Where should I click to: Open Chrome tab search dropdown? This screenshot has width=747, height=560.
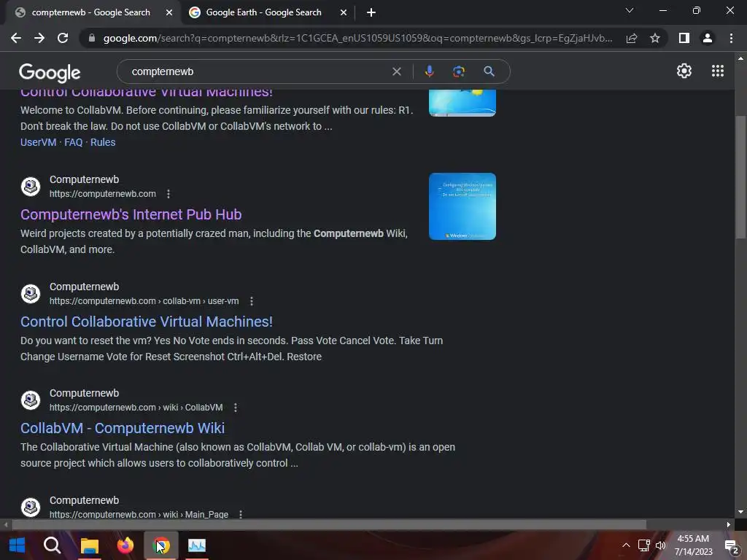coord(630,10)
